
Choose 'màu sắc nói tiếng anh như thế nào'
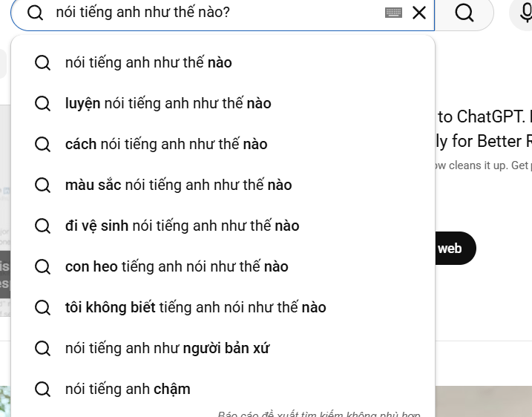(178, 185)
